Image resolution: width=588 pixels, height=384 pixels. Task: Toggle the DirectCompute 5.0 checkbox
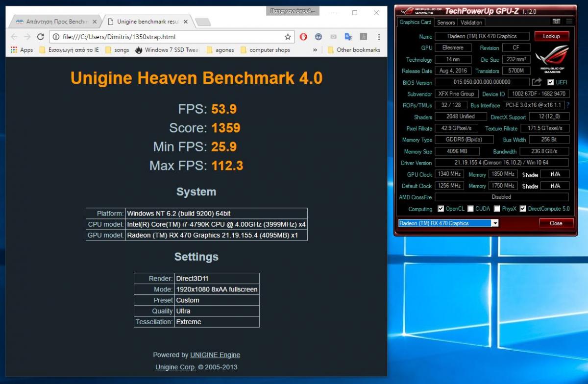523,209
